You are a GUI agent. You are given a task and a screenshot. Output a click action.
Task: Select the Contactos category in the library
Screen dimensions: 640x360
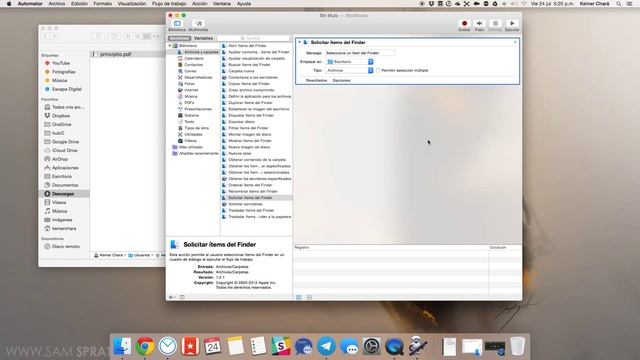tap(193, 64)
